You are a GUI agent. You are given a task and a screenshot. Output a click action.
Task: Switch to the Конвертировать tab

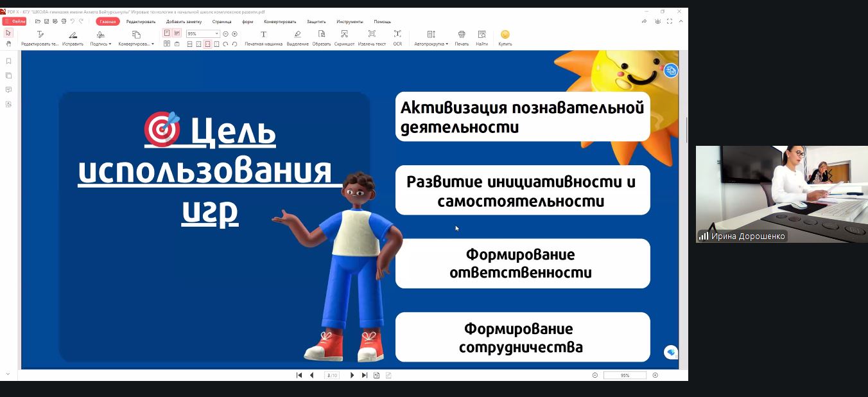[x=280, y=21]
